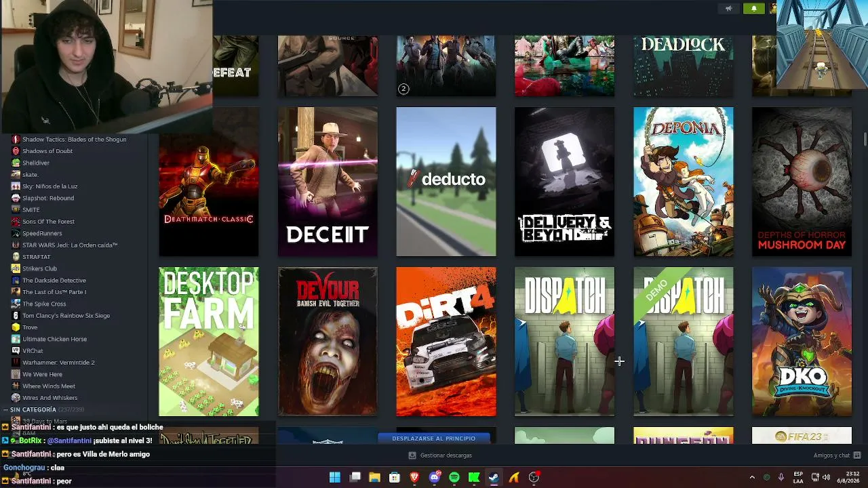Select Warhammer: Vermintide 2 in sidebar
Viewport: 868px width, 488px height.
[58, 363]
